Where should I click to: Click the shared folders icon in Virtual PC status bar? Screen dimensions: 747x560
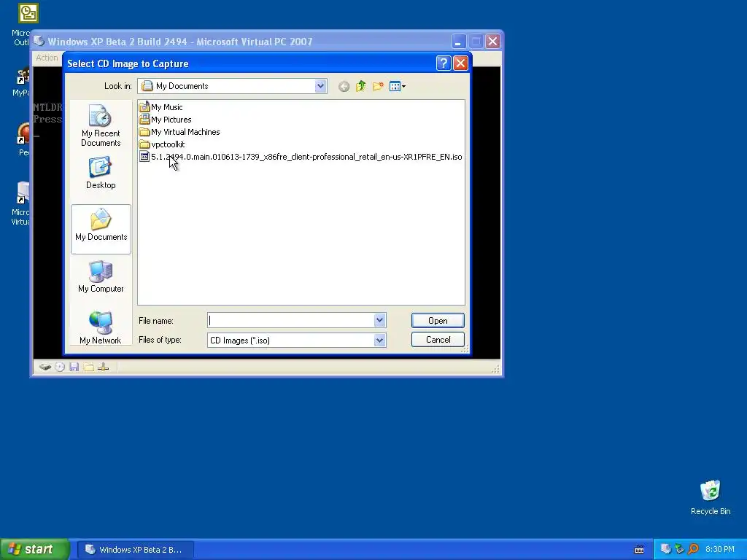click(x=88, y=367)
